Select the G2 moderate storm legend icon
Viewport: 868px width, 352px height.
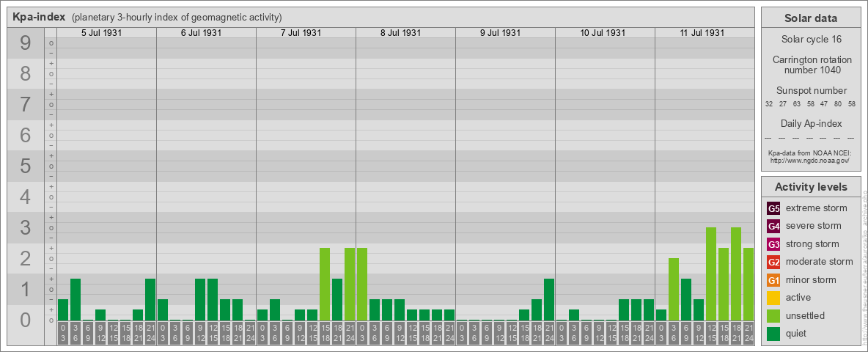(774, 262)
